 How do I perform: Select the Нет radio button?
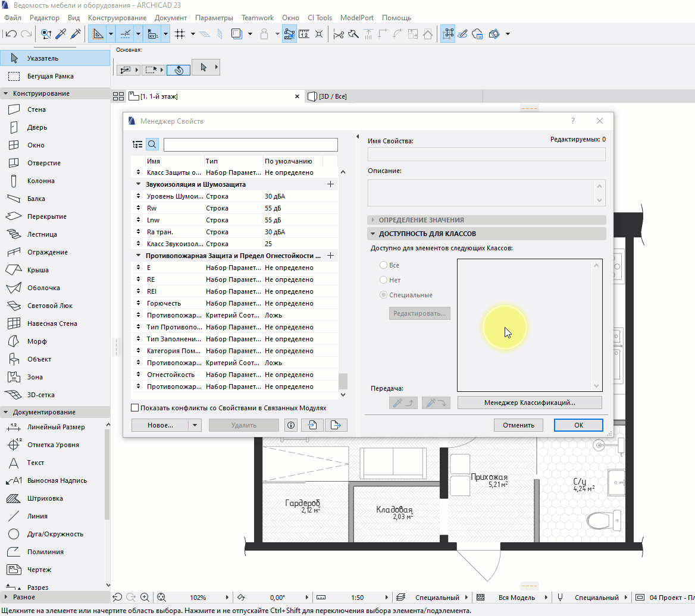pyautogui.click(x=384, y=280)
